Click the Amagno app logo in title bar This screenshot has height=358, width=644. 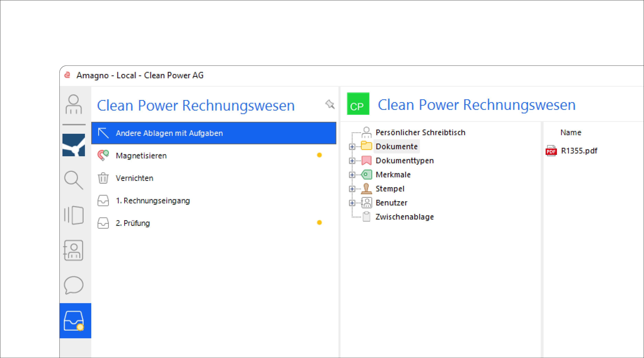[67, 75]
